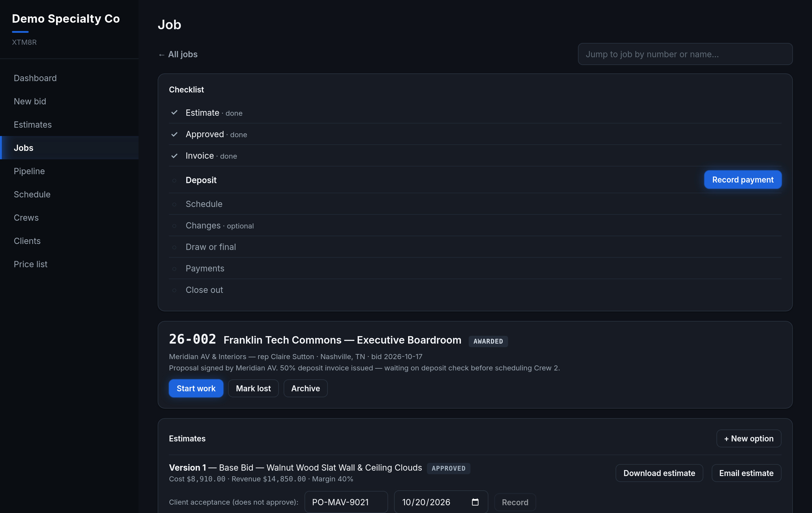Select the Changes optional checklist item

475,225
